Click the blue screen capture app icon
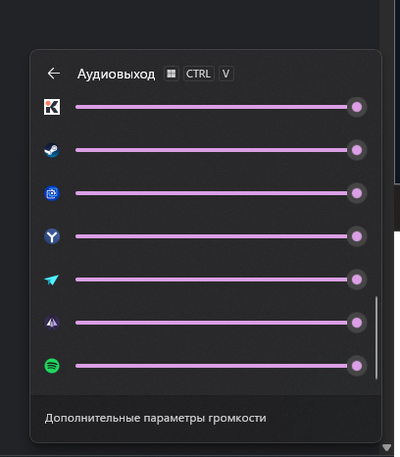The image size is (400, 457). [x=52, y=193]
